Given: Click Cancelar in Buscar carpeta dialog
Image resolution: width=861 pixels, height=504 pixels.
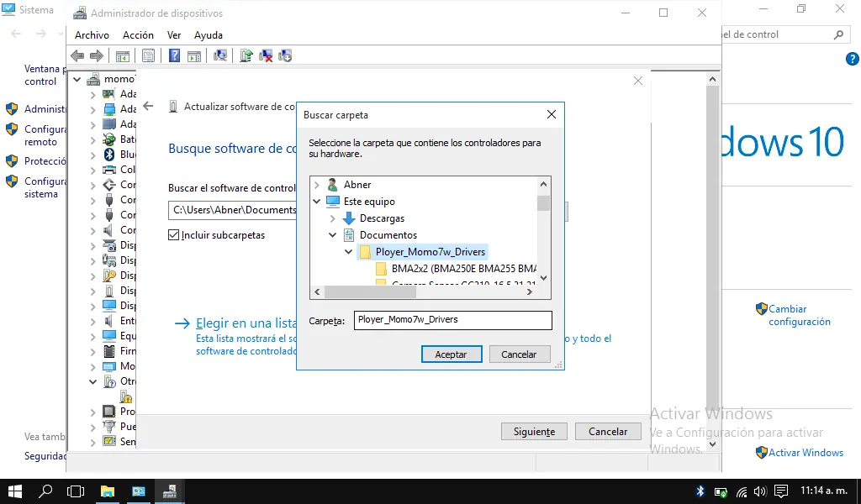Looking at the screenshot, I should tap(519, 354).
